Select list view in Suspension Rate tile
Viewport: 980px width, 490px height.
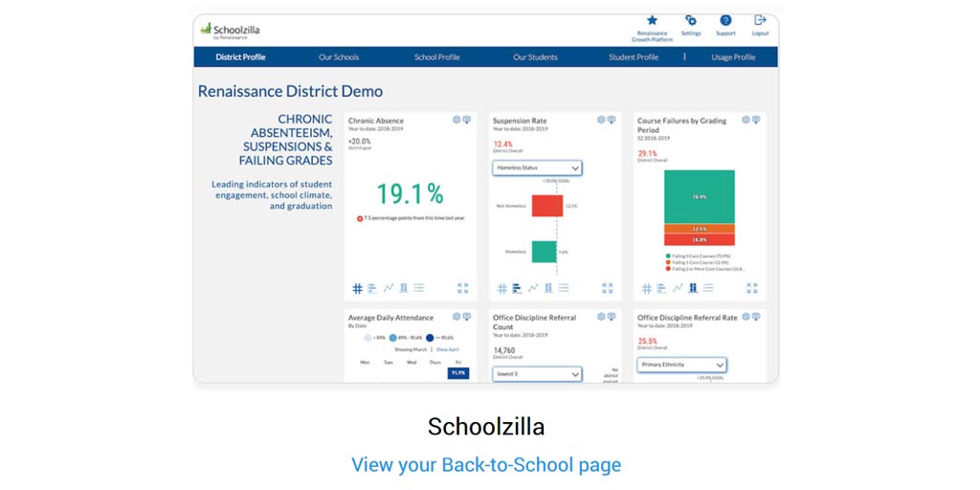[564, 288]
